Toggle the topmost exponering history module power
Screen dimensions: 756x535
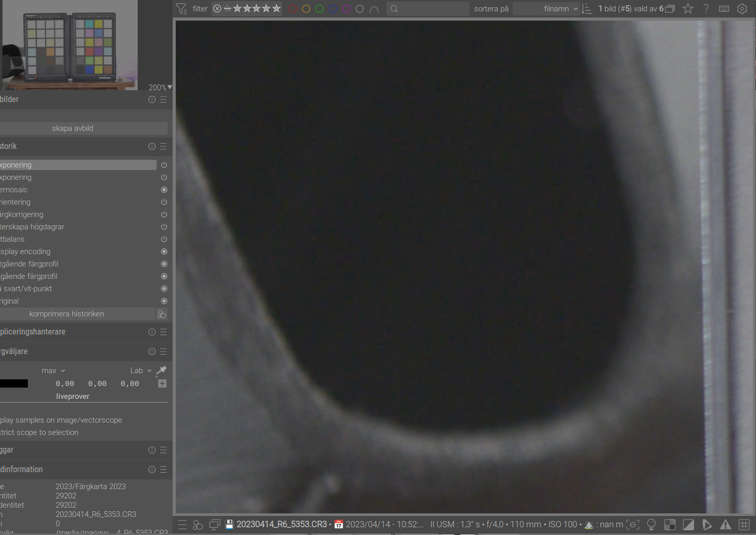[x=164, y=165]
